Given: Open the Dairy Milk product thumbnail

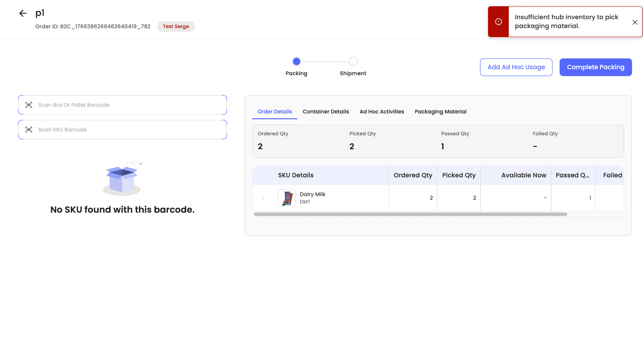Looking at the screenshot, I should [x=286, y=198].
